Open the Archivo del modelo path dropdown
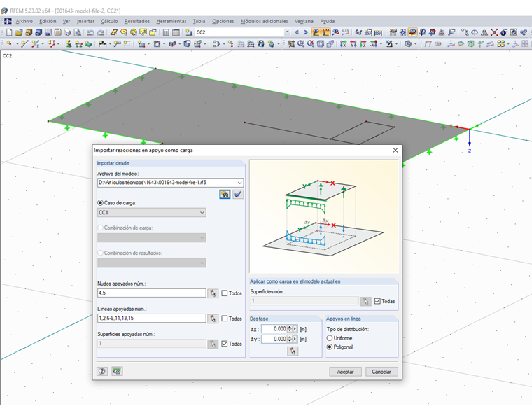532x411 pixels. (x=239, y=183)
